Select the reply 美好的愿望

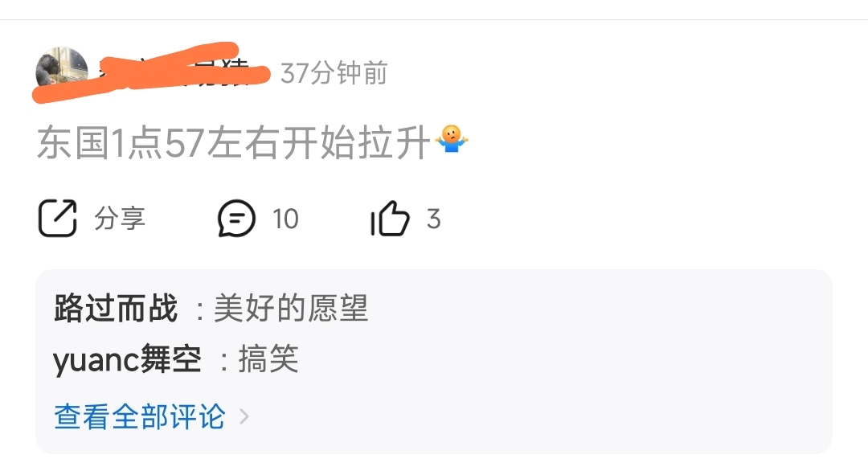pyautogui.click(x=291, y=308)
